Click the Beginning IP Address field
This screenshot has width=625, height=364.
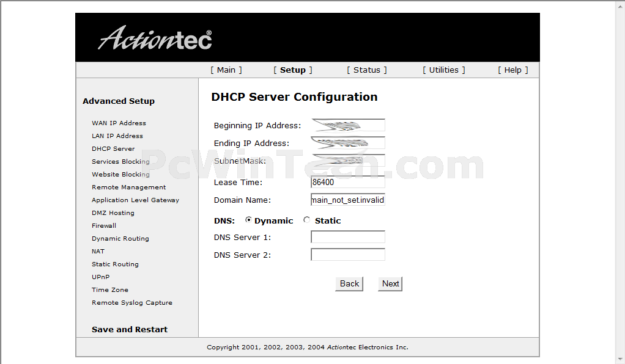348,125
